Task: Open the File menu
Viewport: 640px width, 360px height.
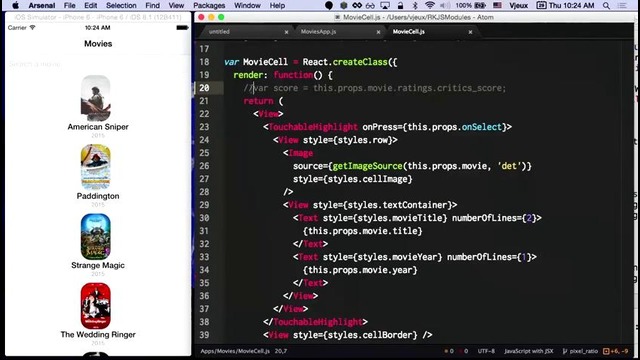Action: click(69, 5)
